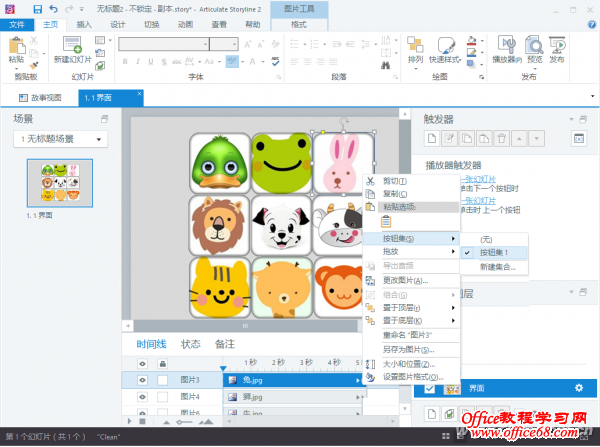Select the slide thumbnail 1.1 界面

pyautogui.click(x=60, y=183)
